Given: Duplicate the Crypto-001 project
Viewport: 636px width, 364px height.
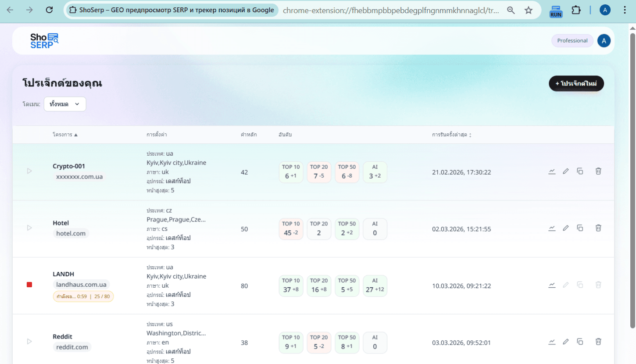Looking at the screenshot, I should 580,171.
